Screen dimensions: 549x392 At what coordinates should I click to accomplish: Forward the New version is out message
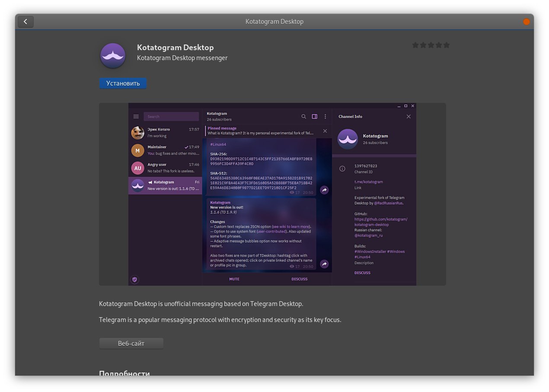pyautogui.click(x=324, y=264)
